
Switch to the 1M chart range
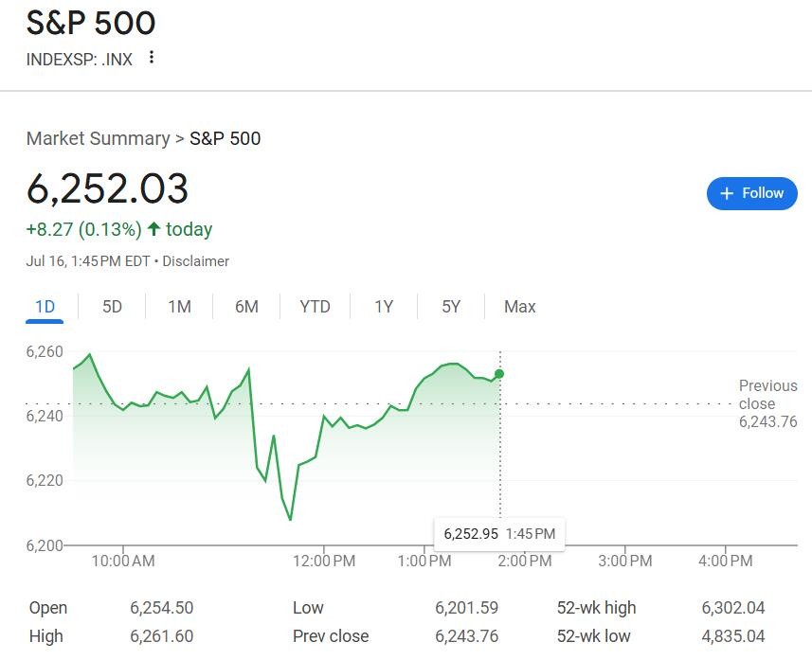(x=179, y=307)
